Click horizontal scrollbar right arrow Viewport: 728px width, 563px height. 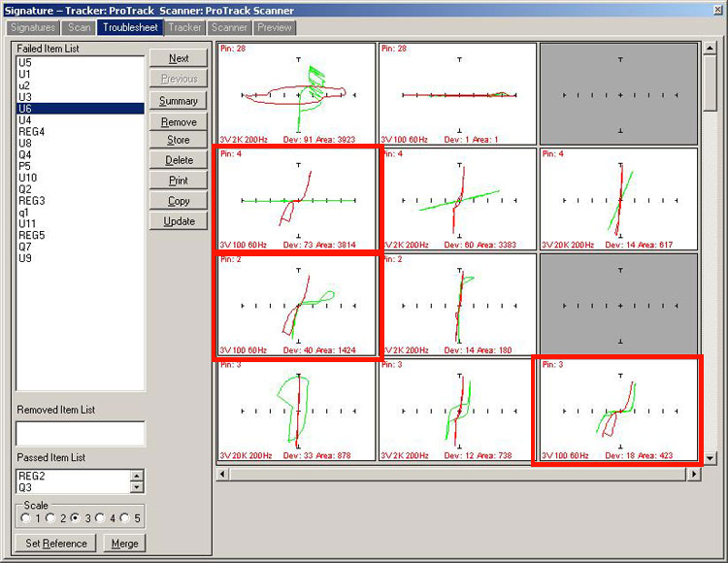click(694, 474)
